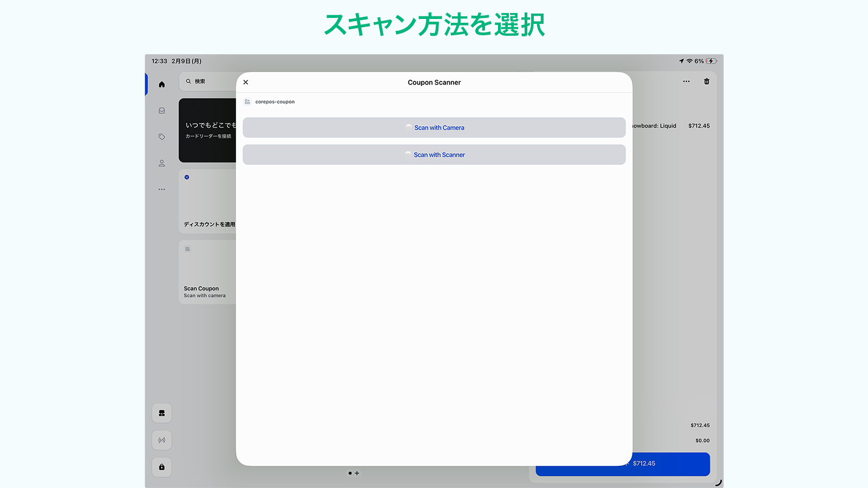Open the Orders icon in the sidebar
The width and height of the screenshot is (868, 488).
(161, 110)
